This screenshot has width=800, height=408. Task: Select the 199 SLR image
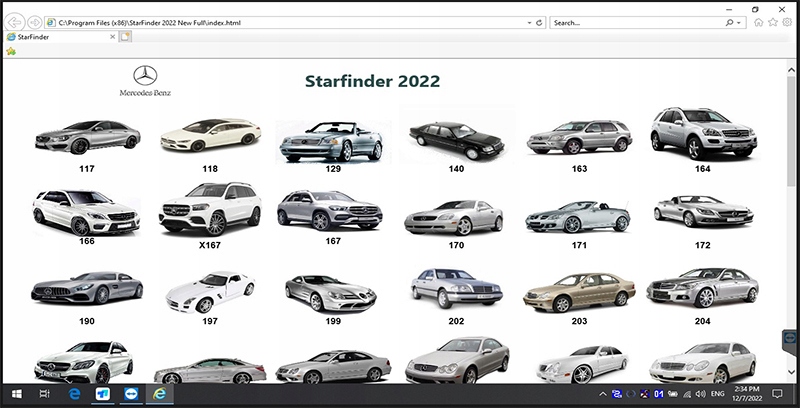pos(331,293)
